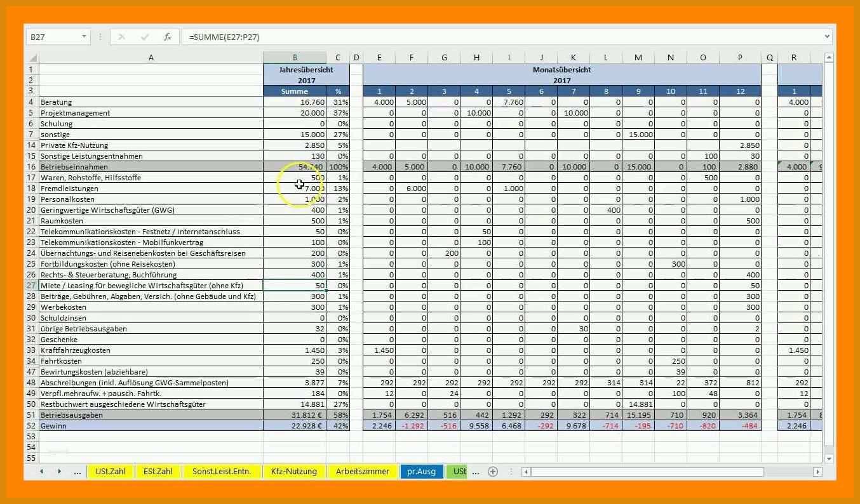Click the Gewinn row label
Image resolution: width=860 pixels, height=504 pixels.
(x=151, y=426)
